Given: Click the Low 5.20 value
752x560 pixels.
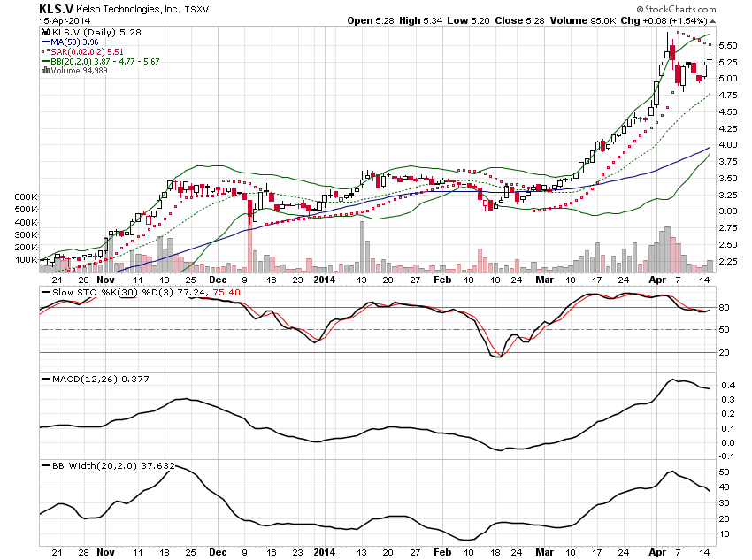Looking at the screenshot, I should [469, 20].
